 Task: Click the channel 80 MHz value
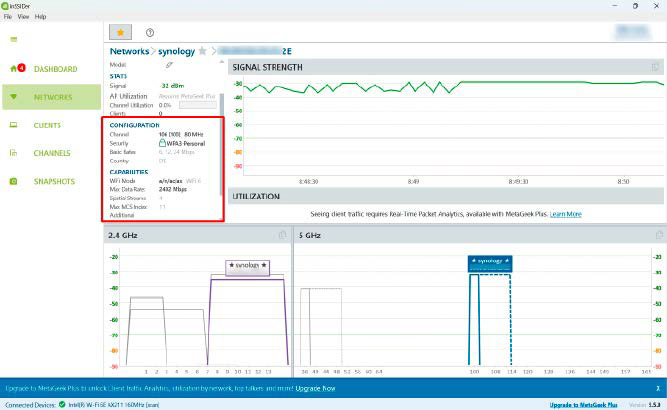tap(181, 134)
